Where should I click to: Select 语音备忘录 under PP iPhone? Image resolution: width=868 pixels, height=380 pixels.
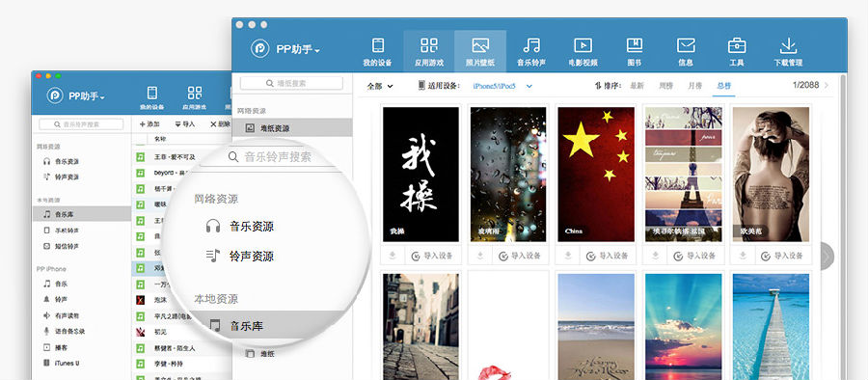tap(65, 331)
